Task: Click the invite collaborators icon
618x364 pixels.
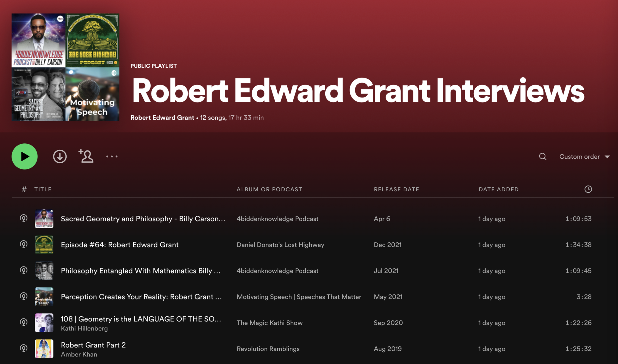Action: tap(86, 156)
